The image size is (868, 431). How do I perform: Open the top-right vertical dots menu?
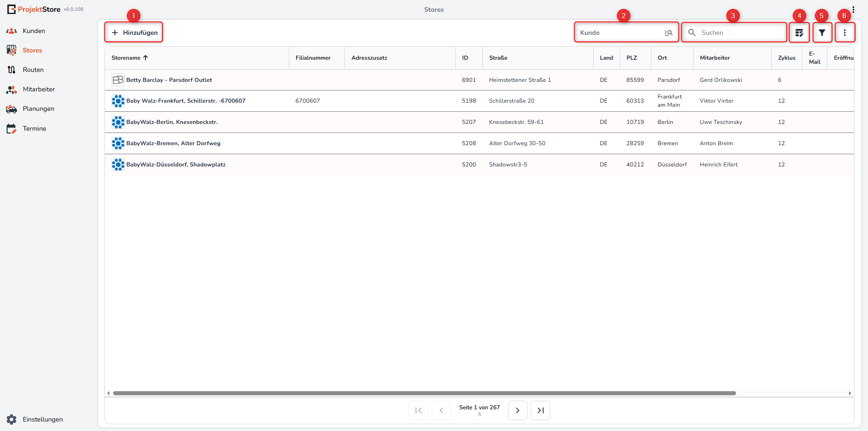pos(853,9)
